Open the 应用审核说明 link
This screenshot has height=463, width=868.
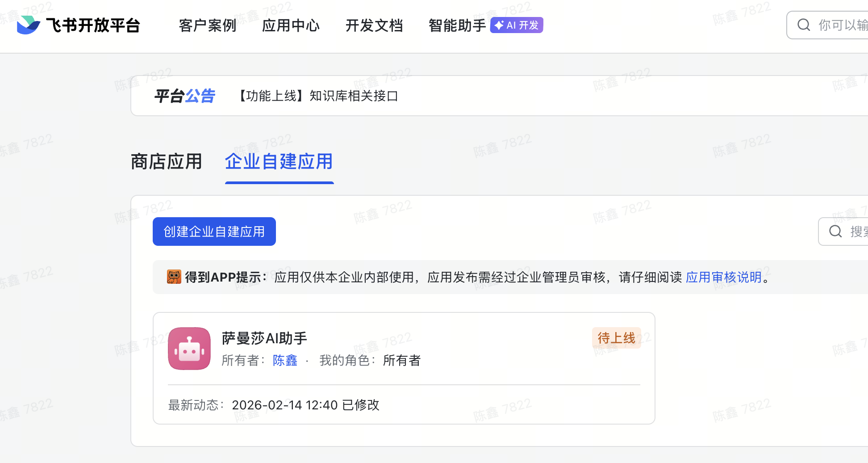[724, 277]
